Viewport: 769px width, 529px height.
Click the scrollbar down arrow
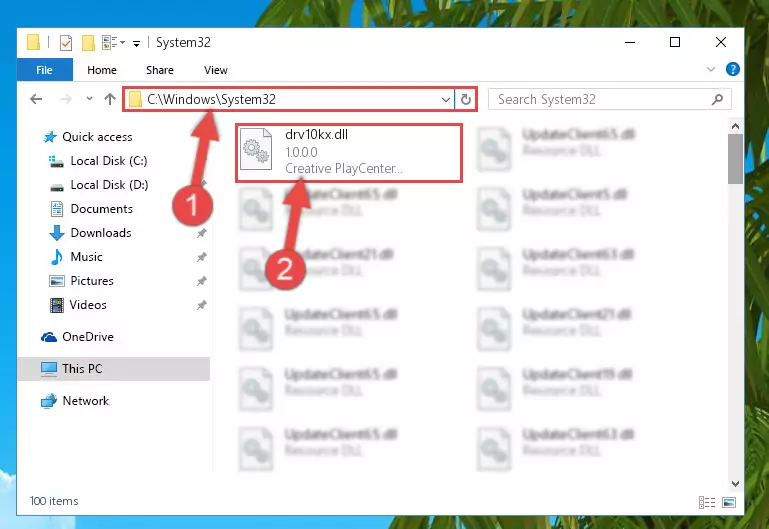coord(735,483)
